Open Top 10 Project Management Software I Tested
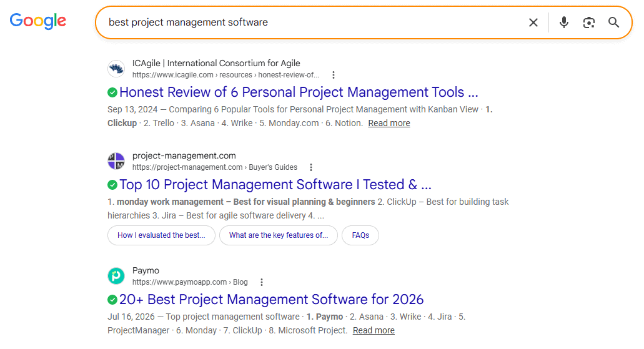 [x=275, y=185]
